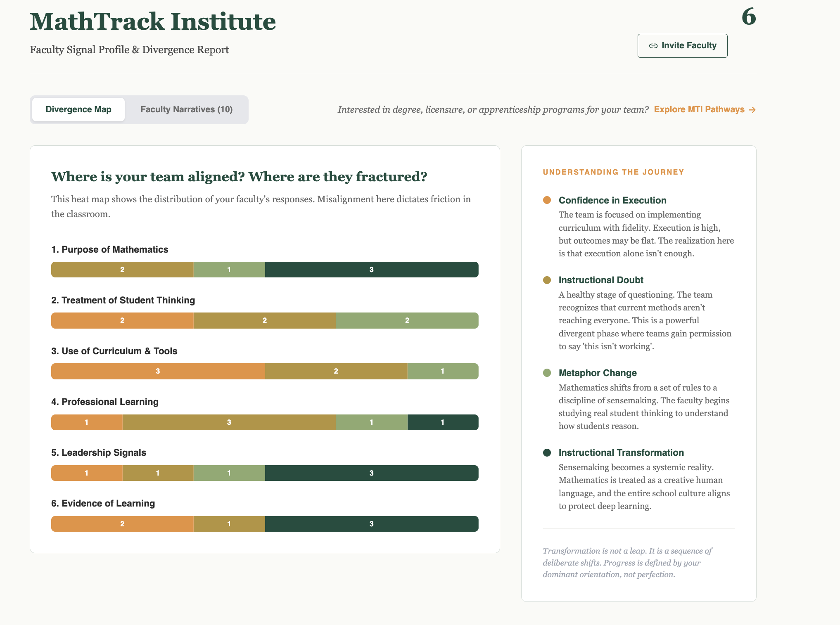The image size is (840, 625).
Task: Click the link icon on Invite Faculty
Action: [653, 46]
